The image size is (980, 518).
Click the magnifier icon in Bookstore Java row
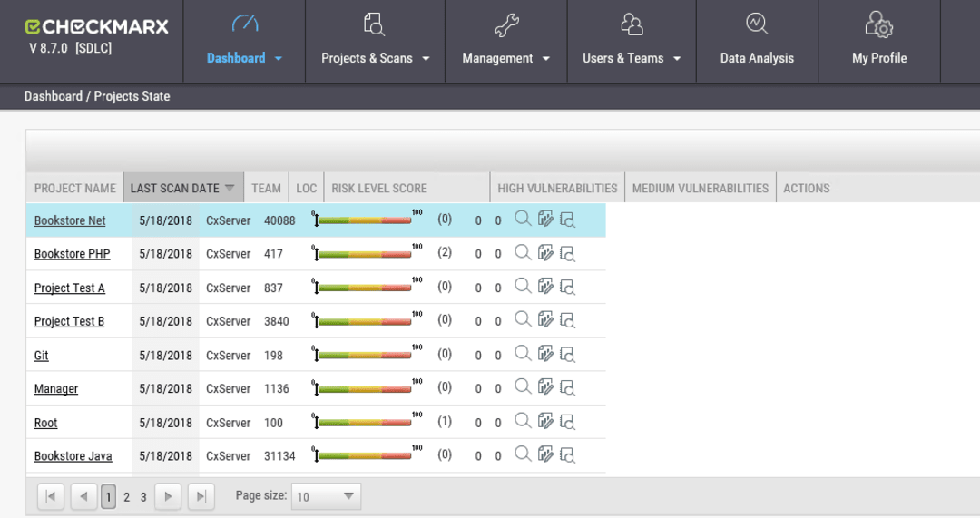(523, 454)
